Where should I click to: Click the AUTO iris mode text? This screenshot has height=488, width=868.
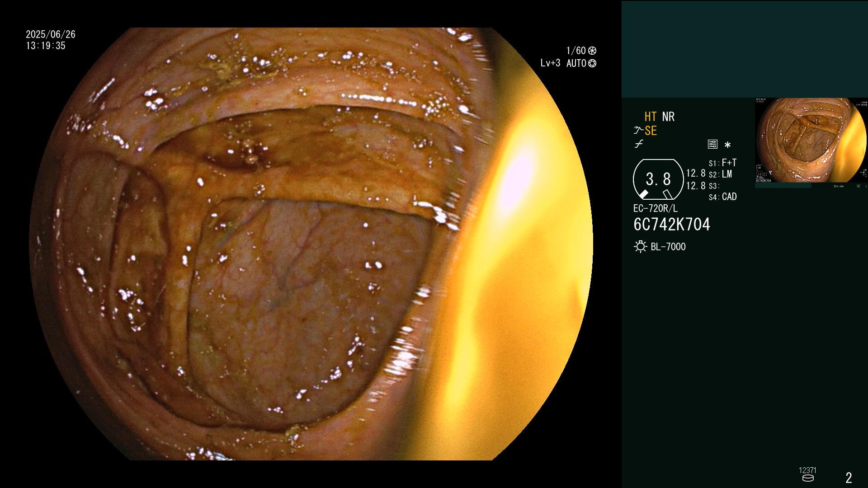pyautogui.click(x=576, y=63)
